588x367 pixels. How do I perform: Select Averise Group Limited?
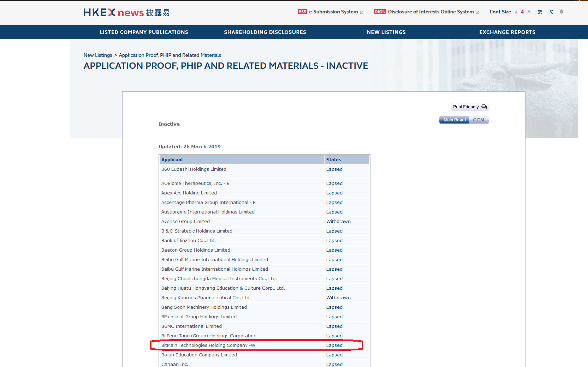point(185,222)
